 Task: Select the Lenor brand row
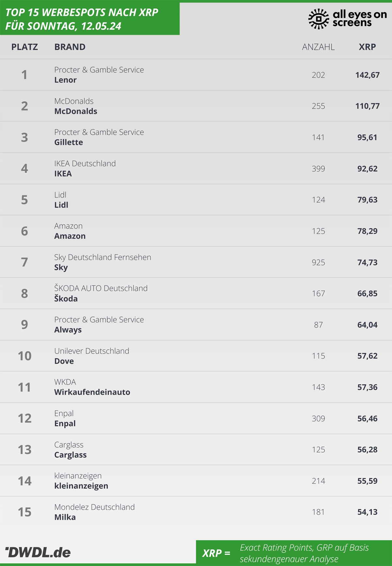196,75
